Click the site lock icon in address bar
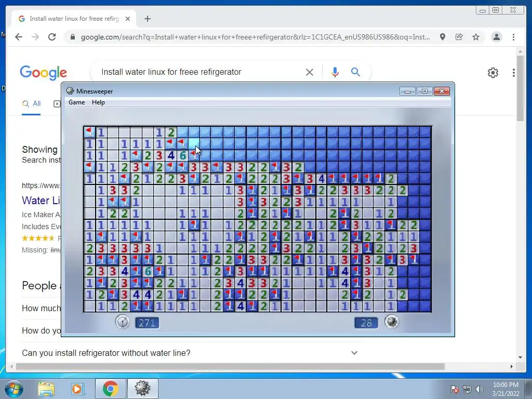The width and height of the screenshot is (532, 399). [72, 37]
